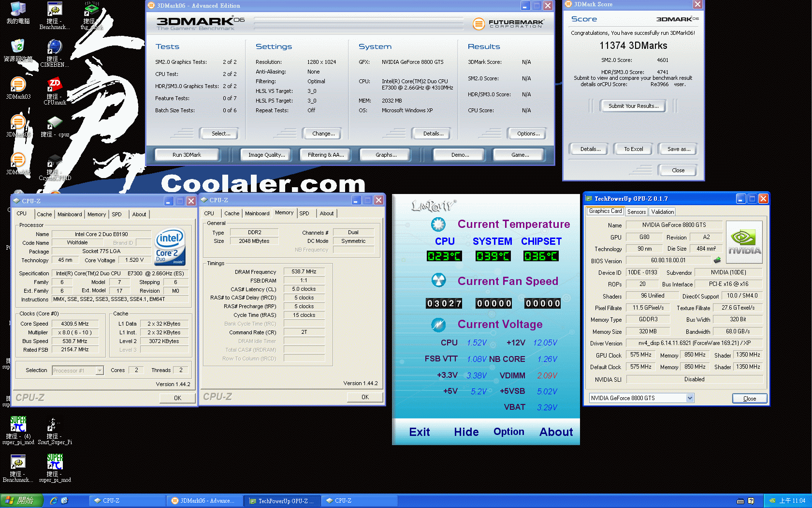Click About in temperature monitor
Viewport: 812px width, 508px height.
(x=556, y=432)
